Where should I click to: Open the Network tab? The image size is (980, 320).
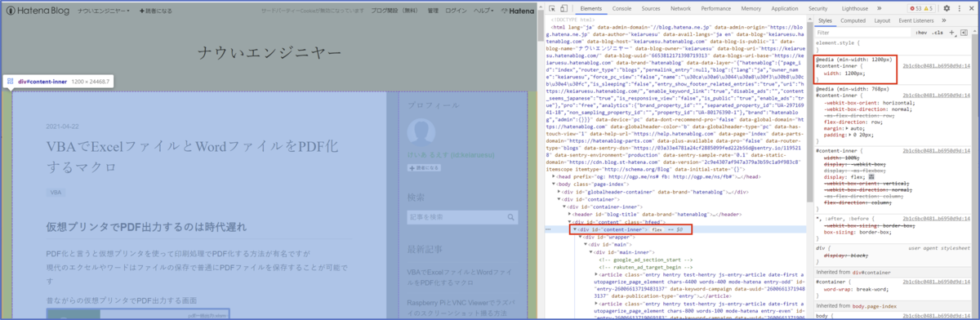(x=681, y=8)
